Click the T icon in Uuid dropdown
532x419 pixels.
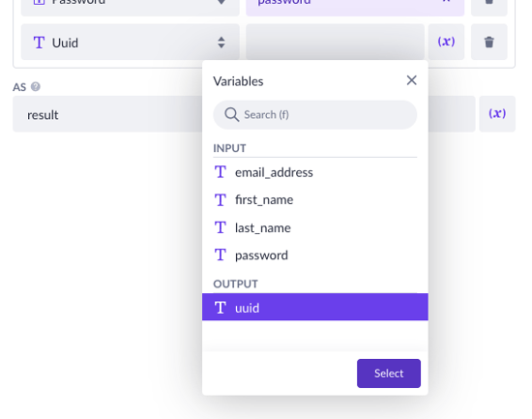tap(39, 43)
